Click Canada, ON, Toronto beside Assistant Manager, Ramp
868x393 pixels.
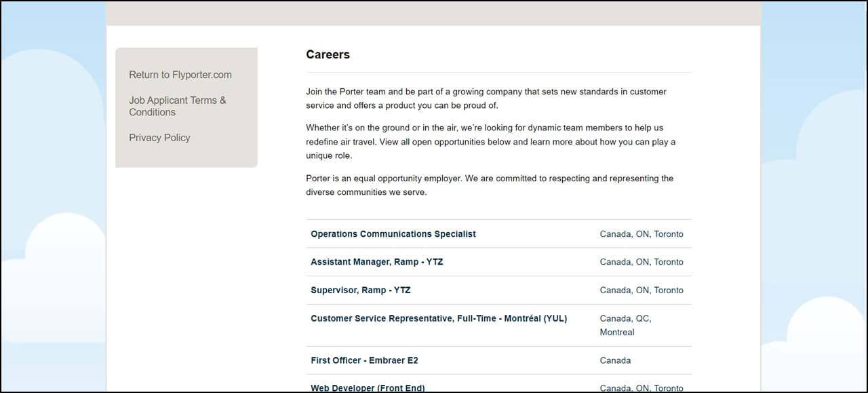642,262
